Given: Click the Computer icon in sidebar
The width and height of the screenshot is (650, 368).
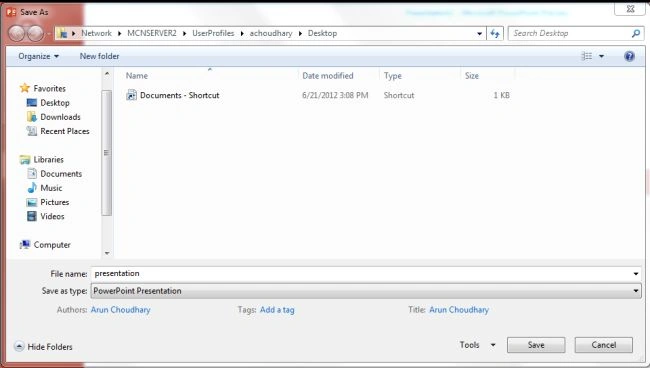Looking at the screenshot, I should coord(25,245).
